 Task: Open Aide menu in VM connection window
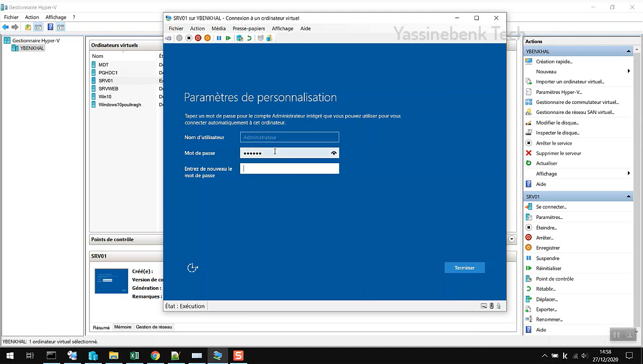(x=305, y=29)
